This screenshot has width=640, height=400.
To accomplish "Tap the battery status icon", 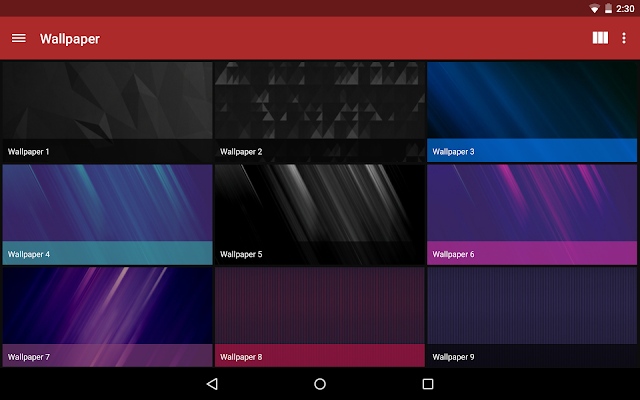I will [608, 8].
